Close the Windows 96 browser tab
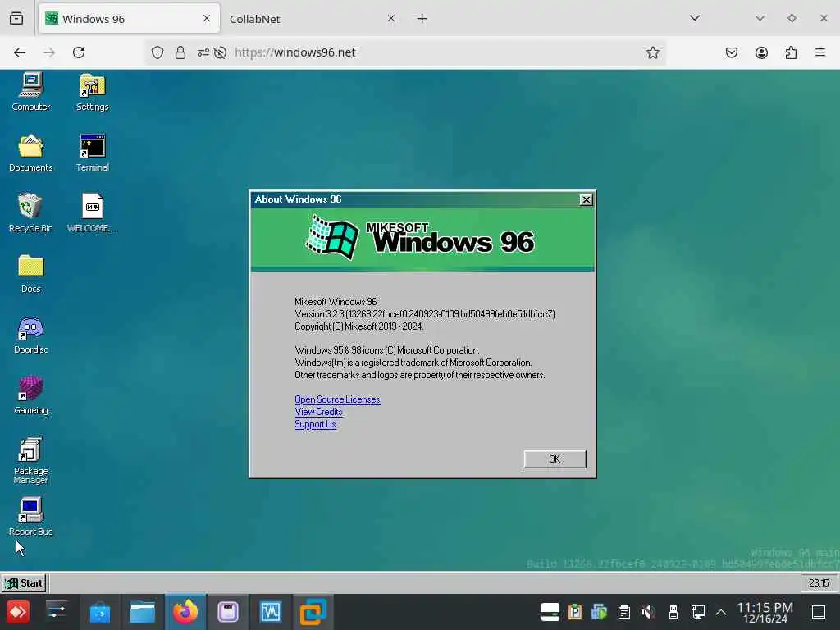The height and width of the screenshot is (630, 840). coord(206,19)
